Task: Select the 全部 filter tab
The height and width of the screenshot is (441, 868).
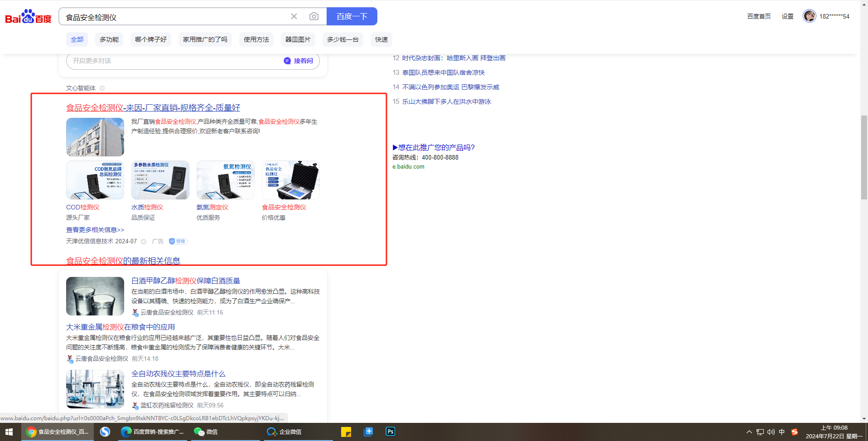Action: tap(77, 39)
